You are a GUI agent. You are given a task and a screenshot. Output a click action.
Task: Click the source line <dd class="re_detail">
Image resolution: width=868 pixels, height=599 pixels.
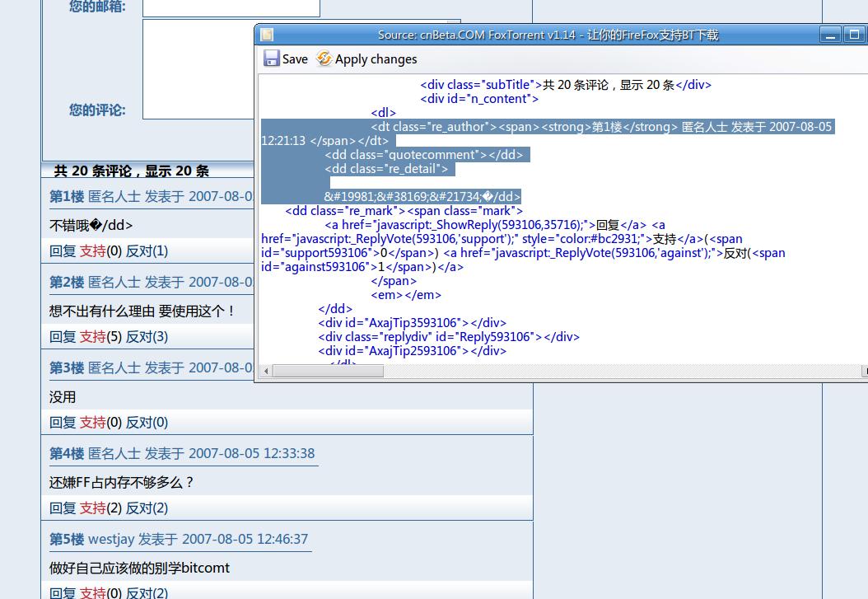[386, 169]
